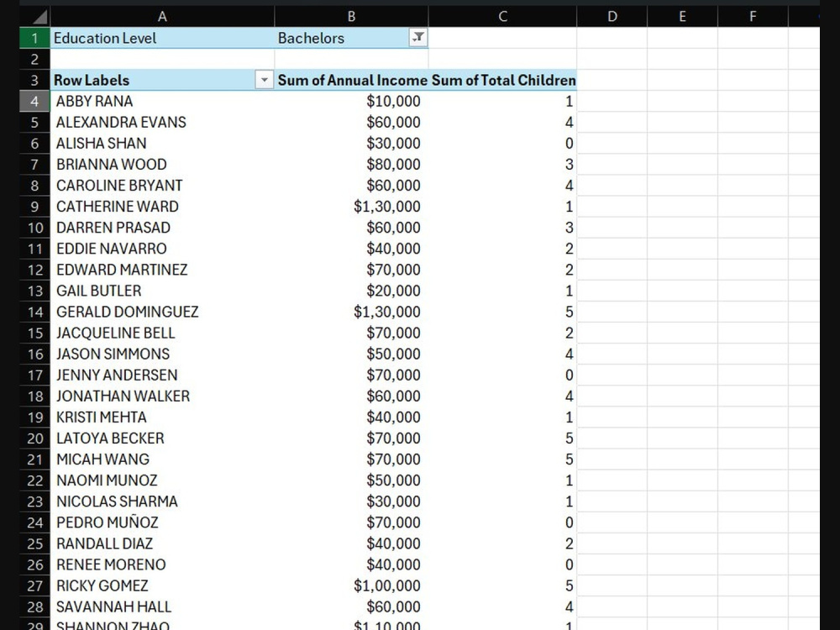Click BRIANNA WOOD's $80,000 income cell
This screenshot has height=630, width=840.
pos(351,165)
